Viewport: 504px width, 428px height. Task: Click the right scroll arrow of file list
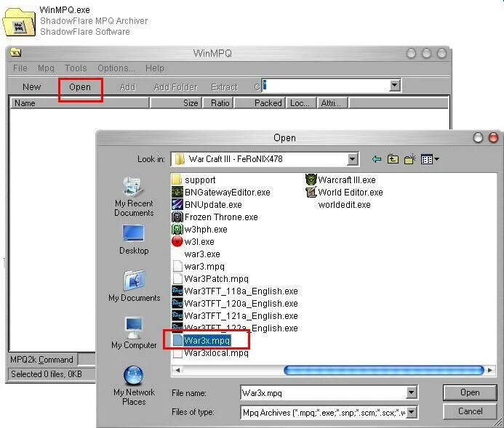coord(489,370)
